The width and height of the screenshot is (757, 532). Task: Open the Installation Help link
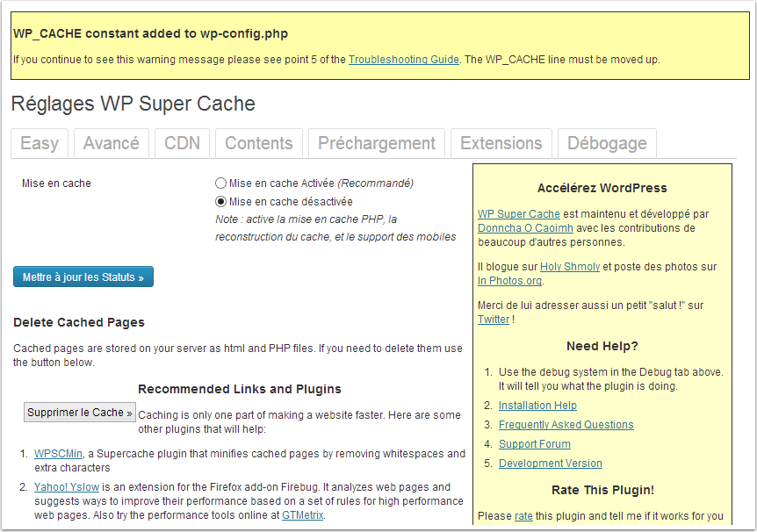(x=537, y=406)
